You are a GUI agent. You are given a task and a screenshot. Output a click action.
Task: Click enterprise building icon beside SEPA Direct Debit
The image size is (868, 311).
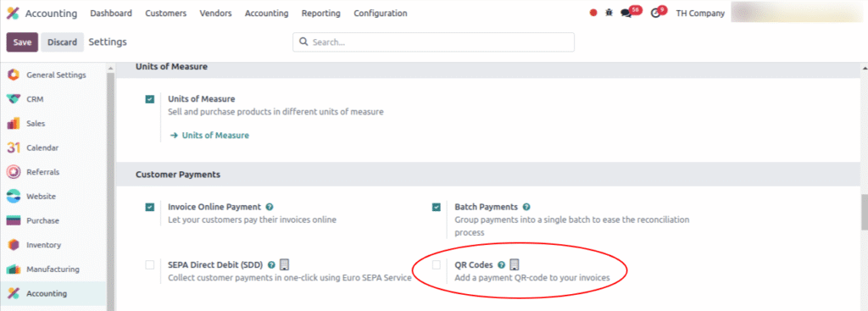[x=285, y=264]
